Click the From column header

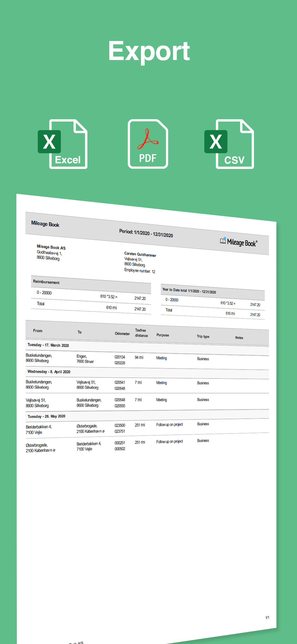(38, 331)
